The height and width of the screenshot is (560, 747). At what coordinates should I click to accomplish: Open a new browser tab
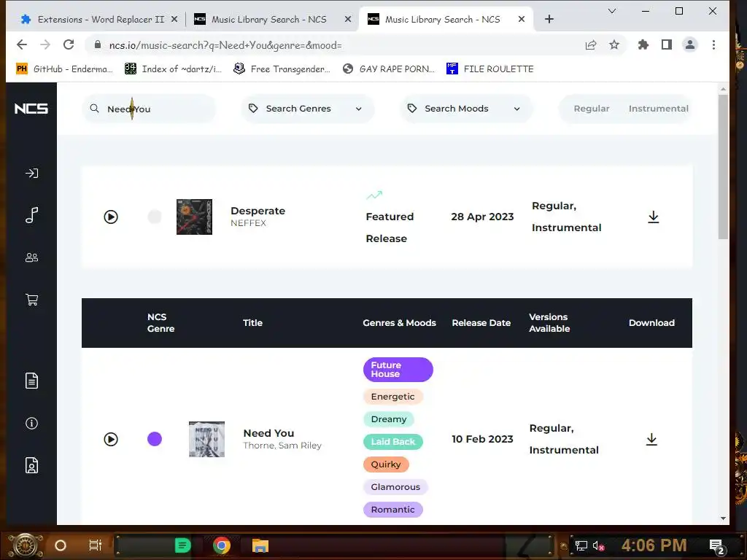point(549,19)
